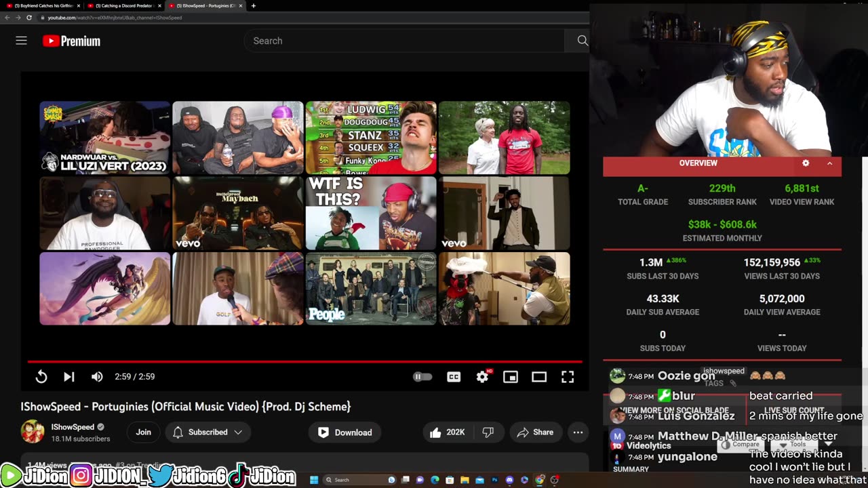This screenshot has height=488, width=868.
Task: Click the Compare button
Action: click(x=741, y=445)
